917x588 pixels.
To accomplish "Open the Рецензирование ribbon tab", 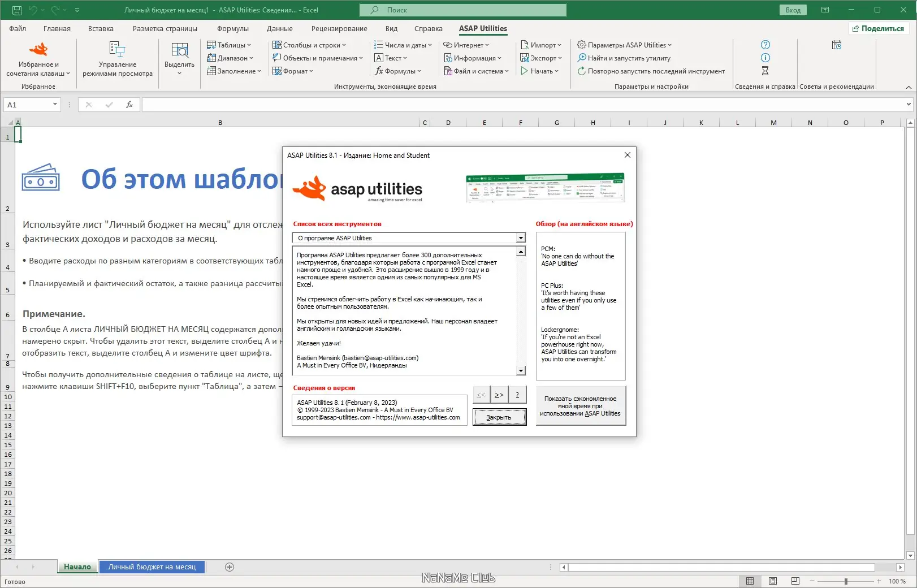I will 339,29.
